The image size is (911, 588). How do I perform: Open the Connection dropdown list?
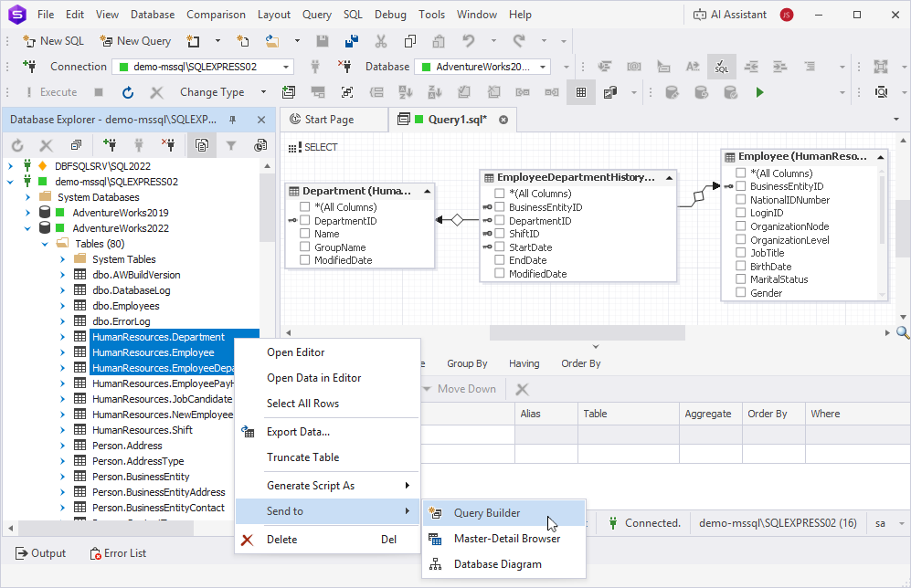(286, 67)
